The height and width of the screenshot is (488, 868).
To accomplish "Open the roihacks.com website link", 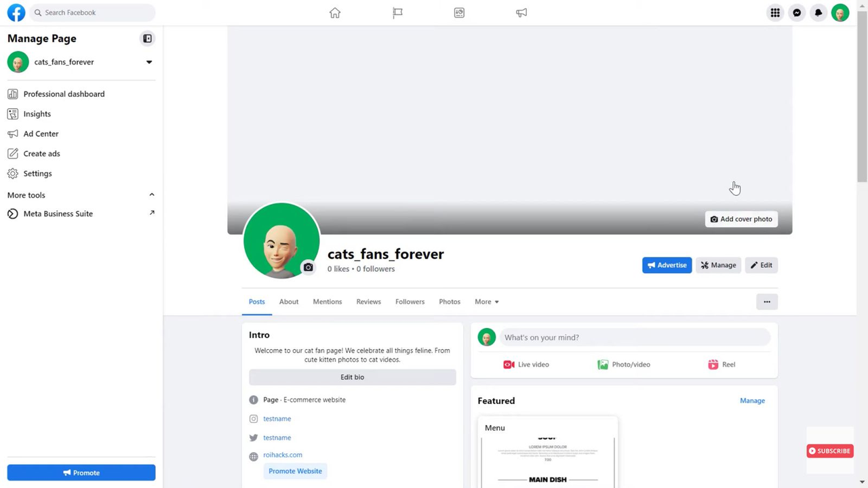I will (283, 455).
